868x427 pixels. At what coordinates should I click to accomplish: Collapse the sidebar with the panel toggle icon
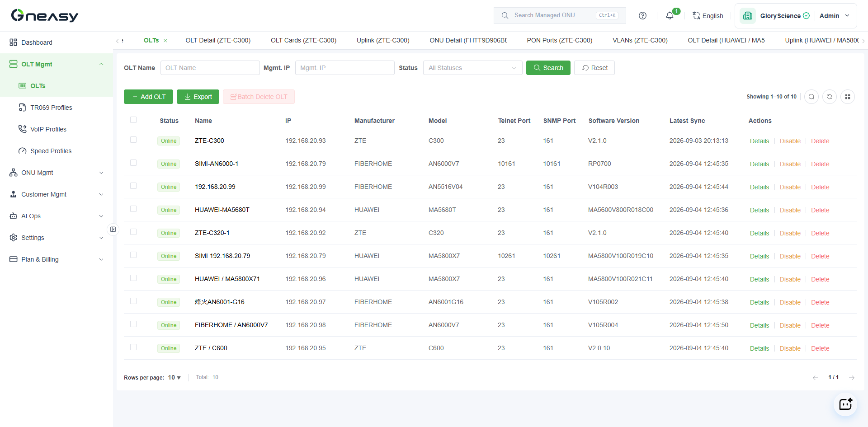point(113,230)
